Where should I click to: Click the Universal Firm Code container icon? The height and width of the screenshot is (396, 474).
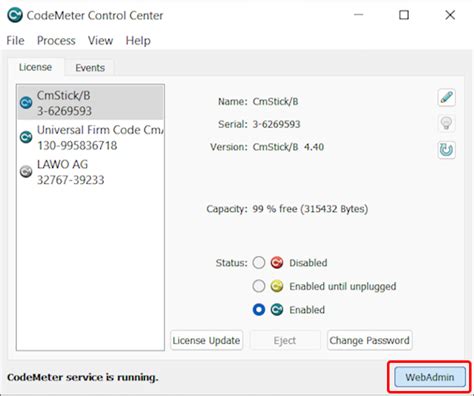26,137
